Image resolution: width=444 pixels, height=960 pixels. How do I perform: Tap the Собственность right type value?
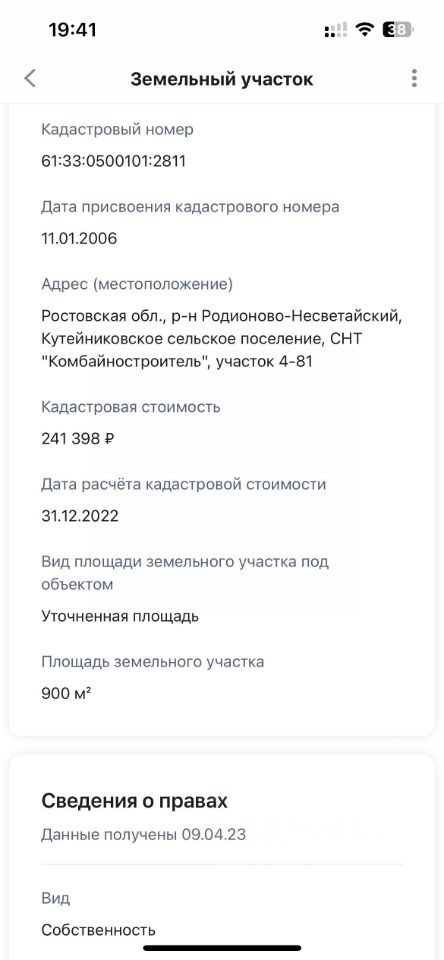pyautogui.click(x=98, y=930)
